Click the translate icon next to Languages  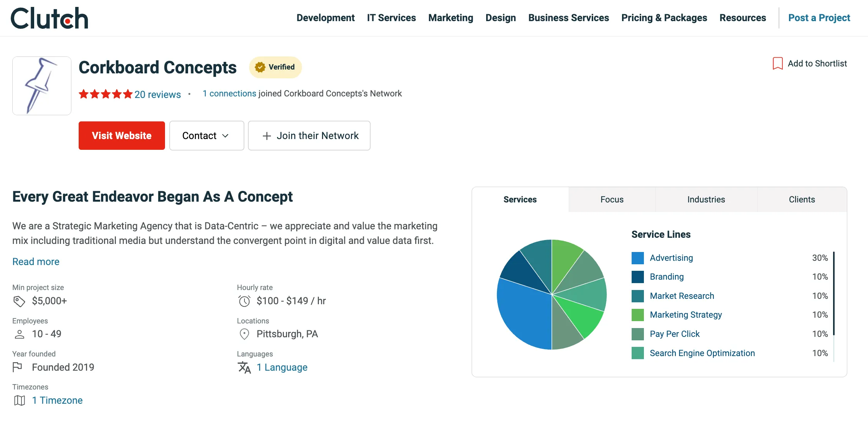click(x=244, y=368)
